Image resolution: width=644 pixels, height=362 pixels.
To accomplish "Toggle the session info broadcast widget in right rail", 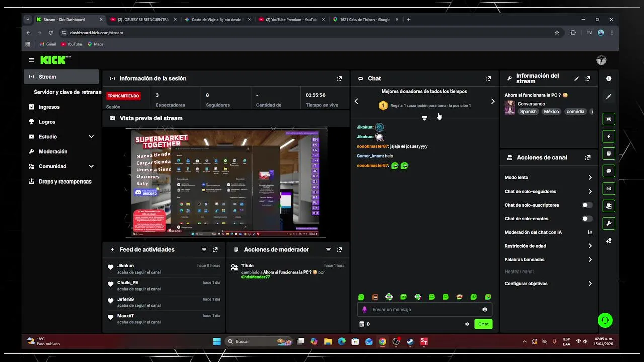I will tap(609, 189).
